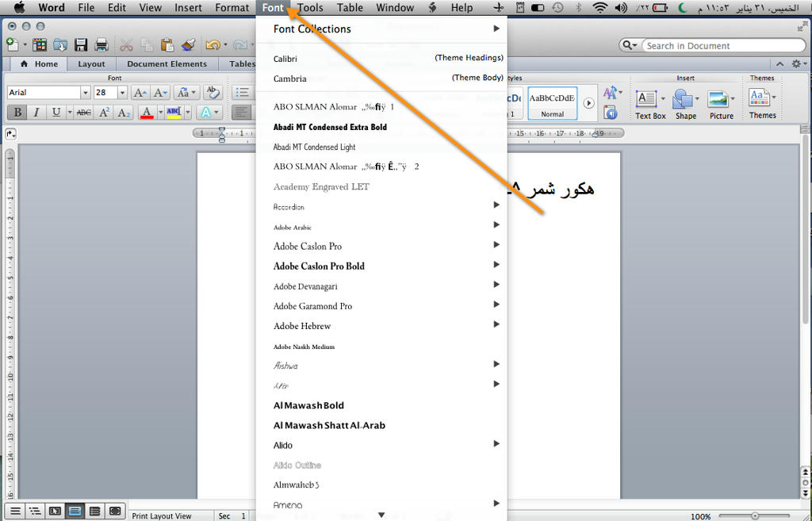
Task: Switch to the Layout ribbon tab
Action: [x=91, y=63]
